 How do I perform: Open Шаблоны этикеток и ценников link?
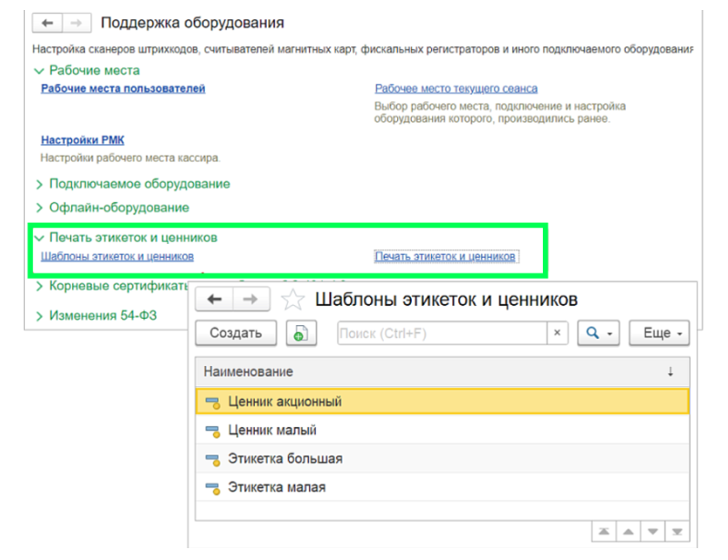tap(117, 256)
